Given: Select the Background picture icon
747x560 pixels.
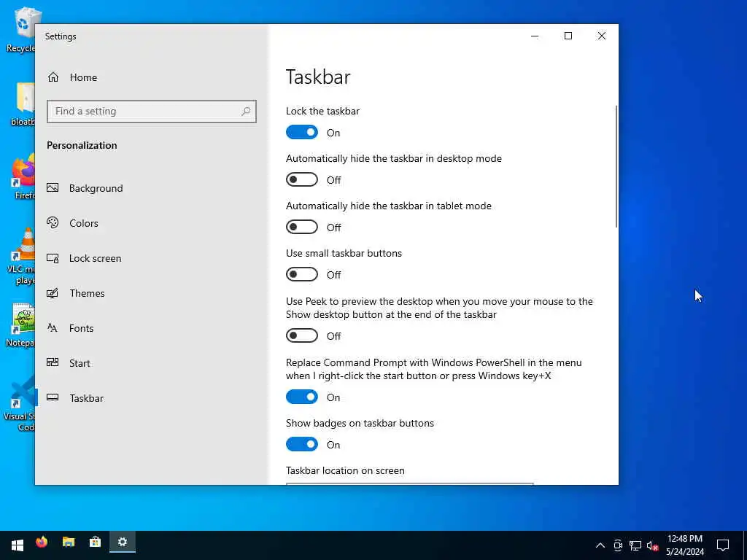Looking at the screenshot, I should tap(53, 188).
